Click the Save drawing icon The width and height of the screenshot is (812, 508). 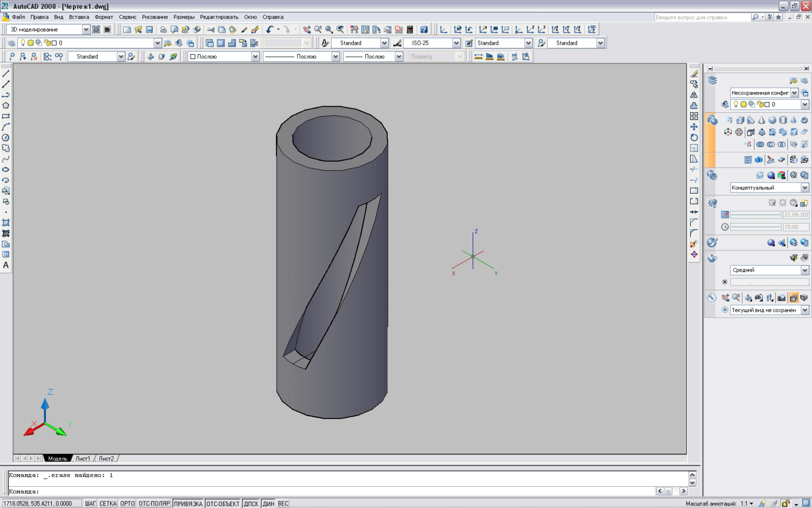click(149, 29)
